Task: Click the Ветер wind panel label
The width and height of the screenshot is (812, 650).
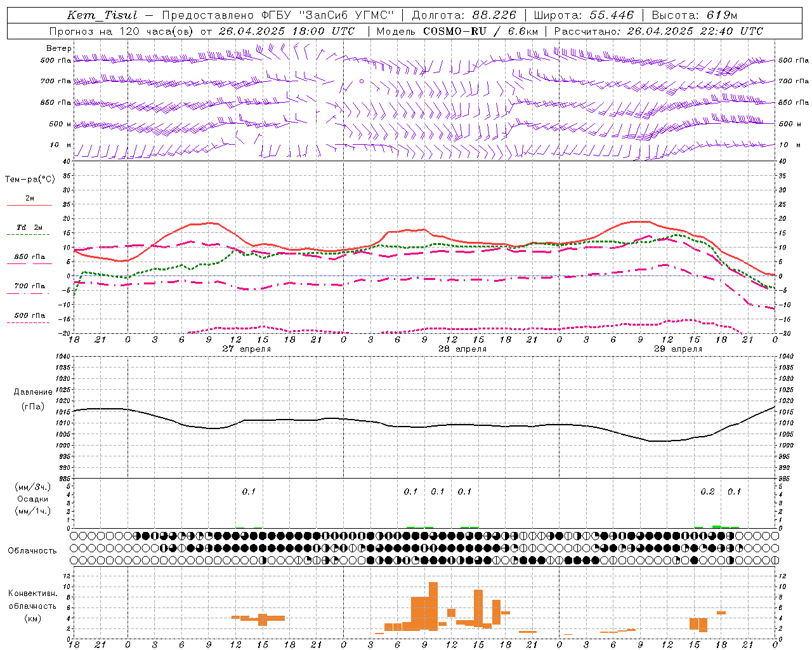Action: tap(59, 48)
